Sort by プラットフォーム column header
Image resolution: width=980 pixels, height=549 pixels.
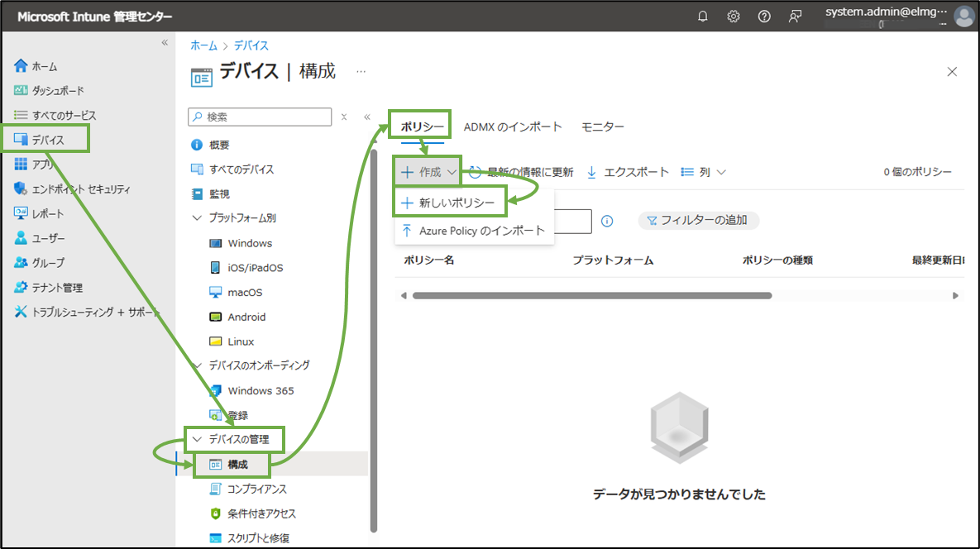click(x=613, y=260)
